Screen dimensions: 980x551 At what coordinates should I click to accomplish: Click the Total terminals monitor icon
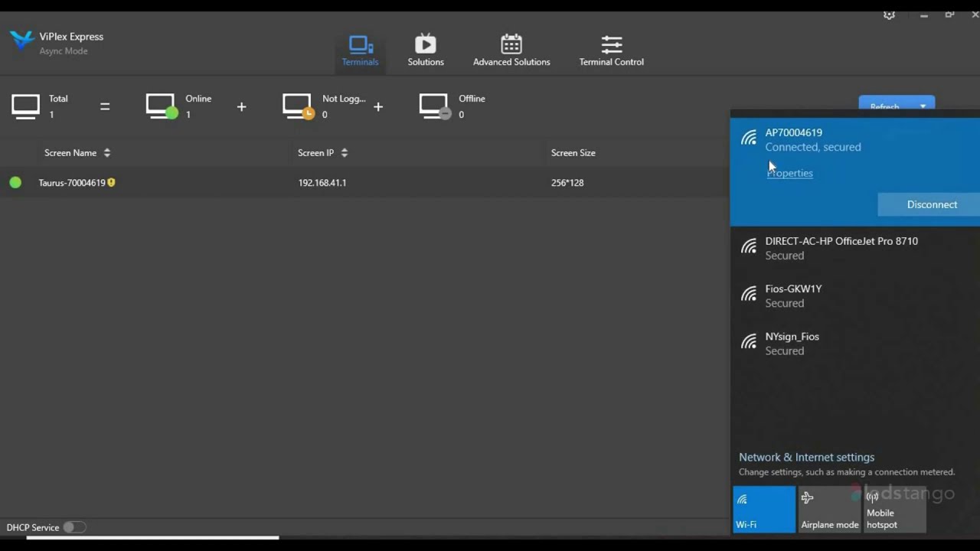coord(25,106)
